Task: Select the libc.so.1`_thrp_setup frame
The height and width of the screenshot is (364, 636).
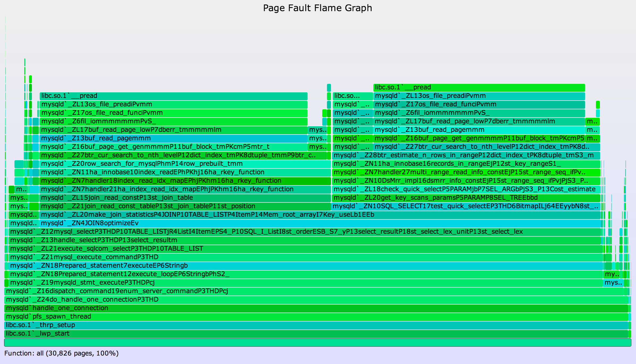Action: coord(316,325)
